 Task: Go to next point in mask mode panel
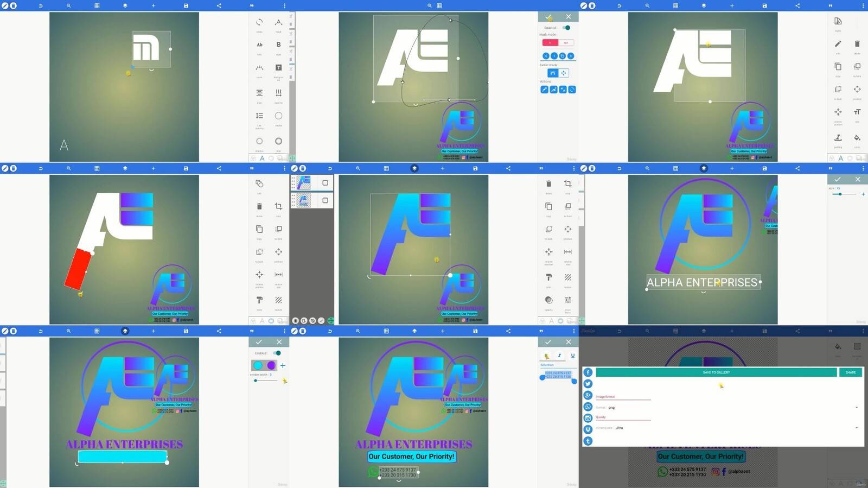tap(571, 56)
